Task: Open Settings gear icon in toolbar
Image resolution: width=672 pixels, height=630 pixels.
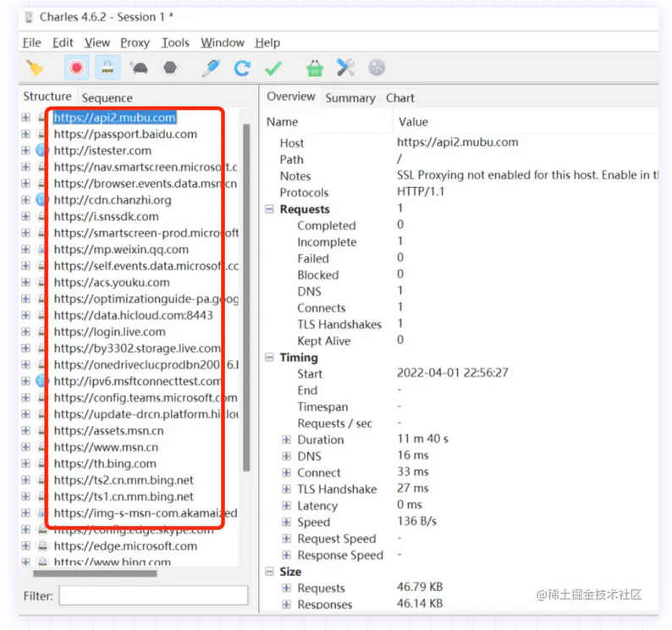Action: click(x=377, y=68)
